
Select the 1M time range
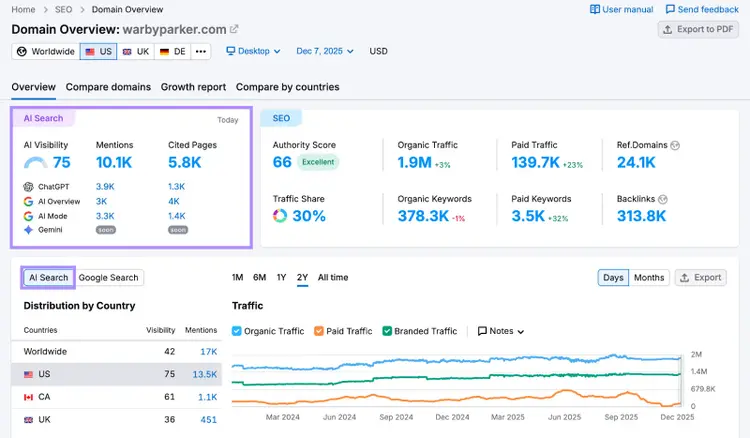238,277
